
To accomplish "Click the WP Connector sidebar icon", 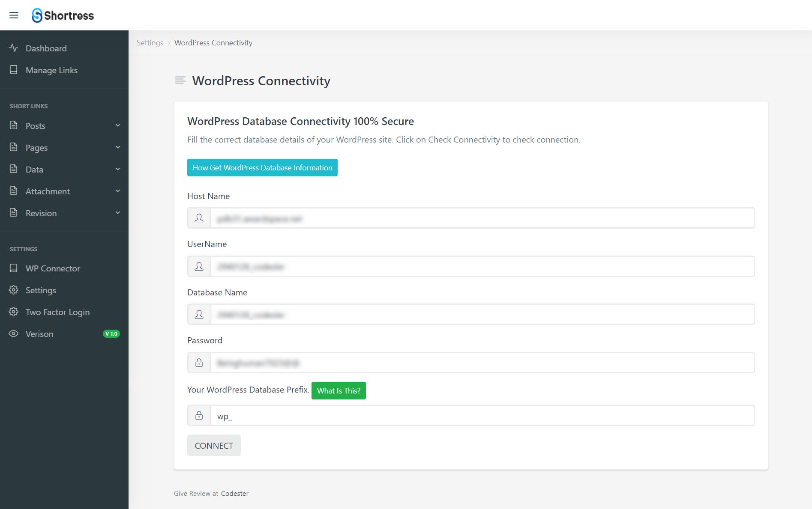I will pyautogui.click(x=14, y=268).
